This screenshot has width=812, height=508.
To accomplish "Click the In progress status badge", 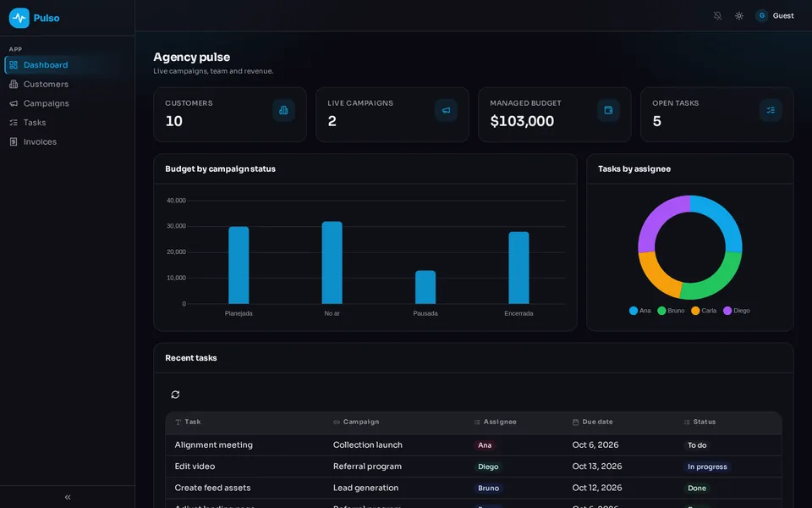I will [x=707, y=467].
